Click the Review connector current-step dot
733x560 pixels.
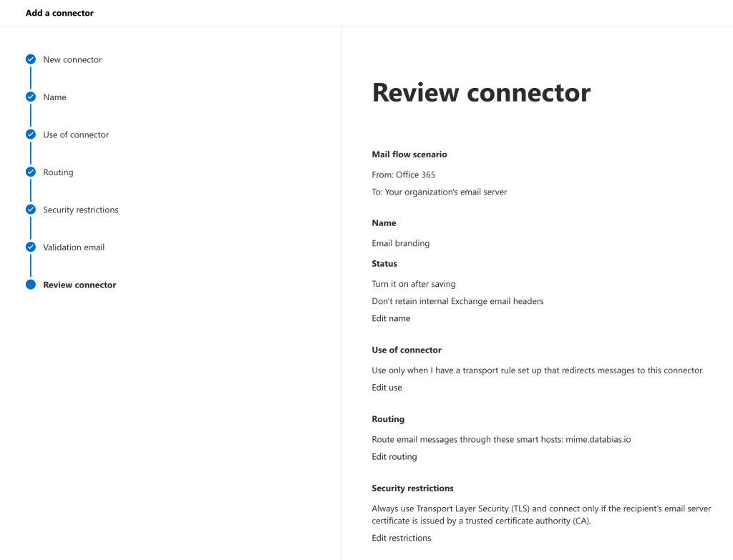[31, 285]
